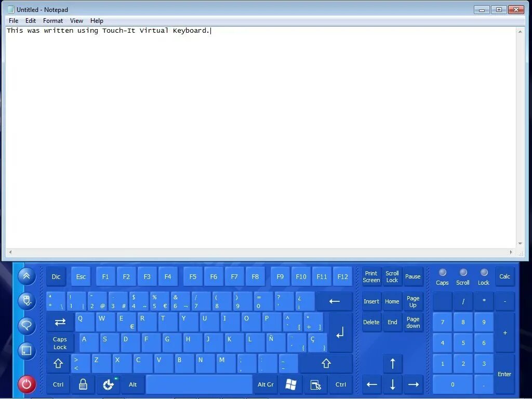Screen dimensions: 532x399
Task: Click the red power button on keyboard
Action: pyautogui.click(x=26, y=384)
